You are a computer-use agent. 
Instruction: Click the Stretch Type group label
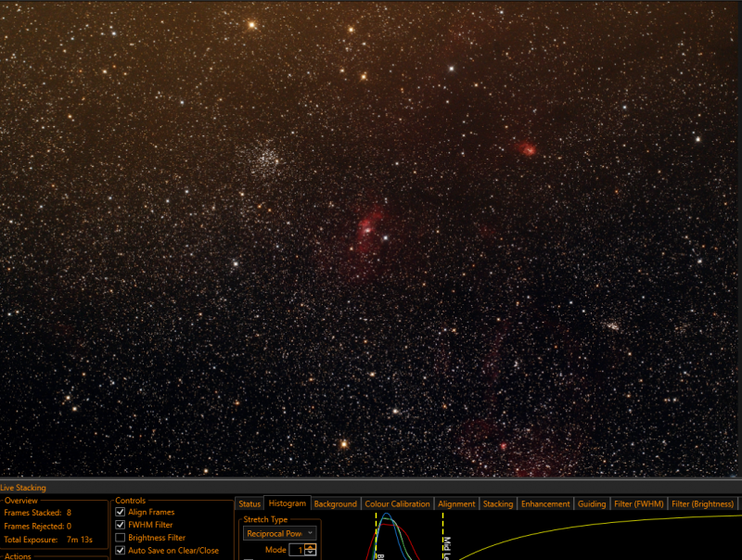(x=265, y=519)
